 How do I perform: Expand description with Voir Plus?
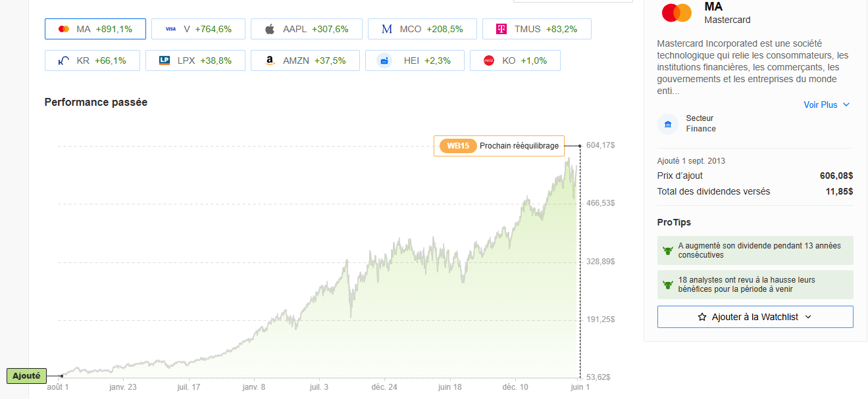[x=827, y=105]
